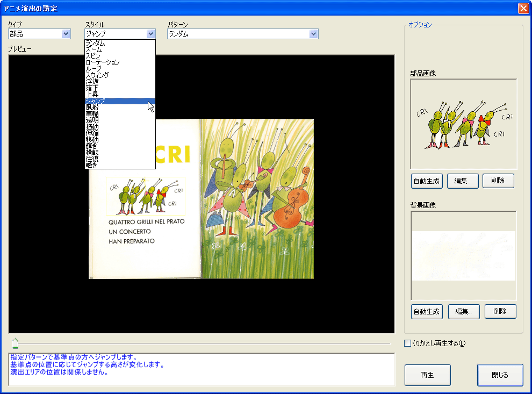Click the preview timeline slider handle
This screenshot has height=394, width=532.
pyautogui.click(x=15, y=343)
